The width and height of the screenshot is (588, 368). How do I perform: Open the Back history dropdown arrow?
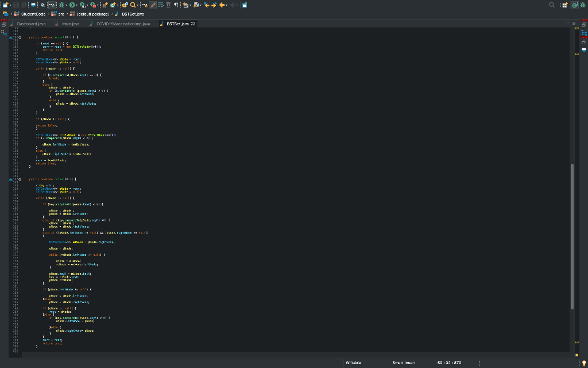pyautogui.click(x=226, y=5)
